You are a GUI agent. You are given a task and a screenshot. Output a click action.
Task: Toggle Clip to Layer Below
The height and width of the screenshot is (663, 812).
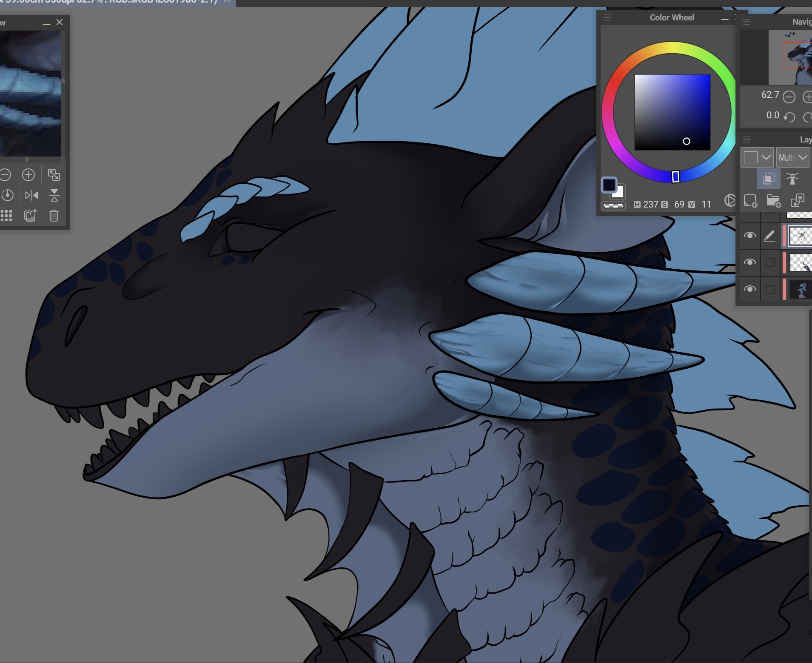tap(768, 179)
